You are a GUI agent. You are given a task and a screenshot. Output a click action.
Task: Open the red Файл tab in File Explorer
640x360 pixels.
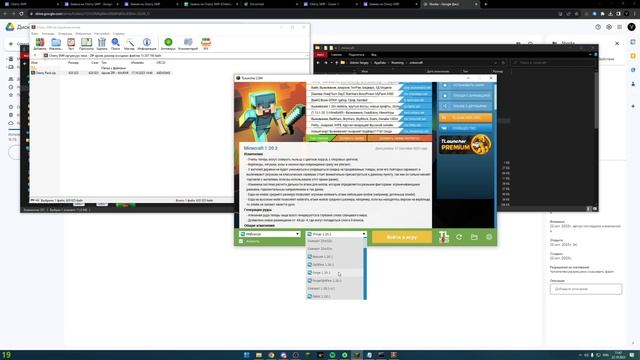[320, 54]
